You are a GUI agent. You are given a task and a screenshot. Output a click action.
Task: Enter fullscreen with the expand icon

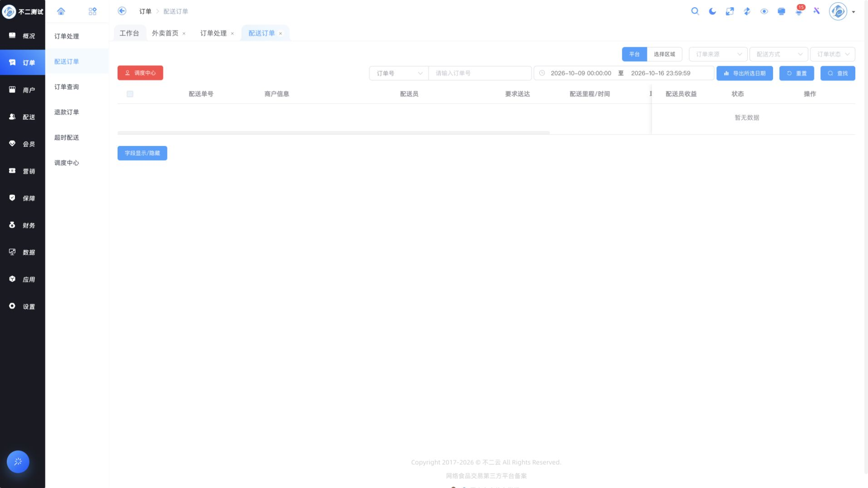[730, 11]
